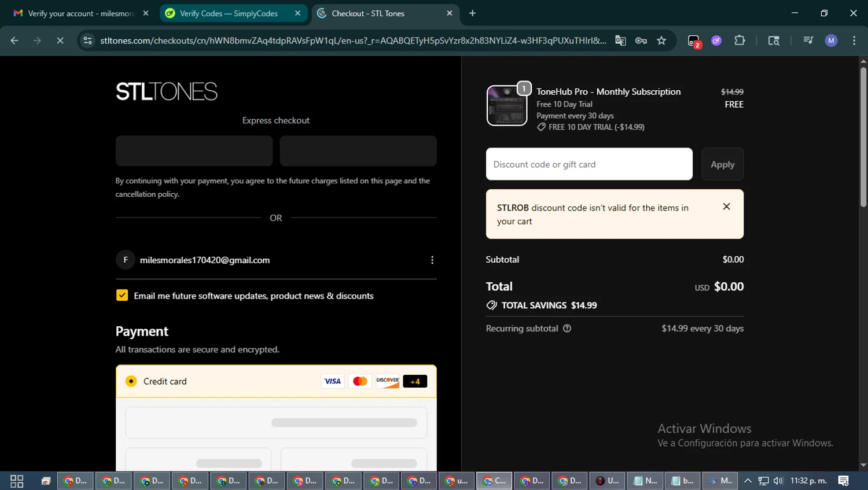Apply the discount code

723,164
